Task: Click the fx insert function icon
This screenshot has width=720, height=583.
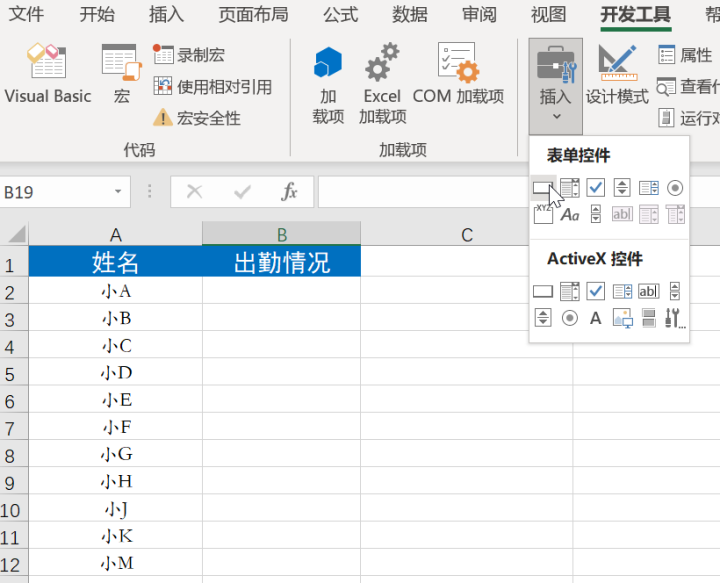Action: pyautogui.click(x=289, y=192)
